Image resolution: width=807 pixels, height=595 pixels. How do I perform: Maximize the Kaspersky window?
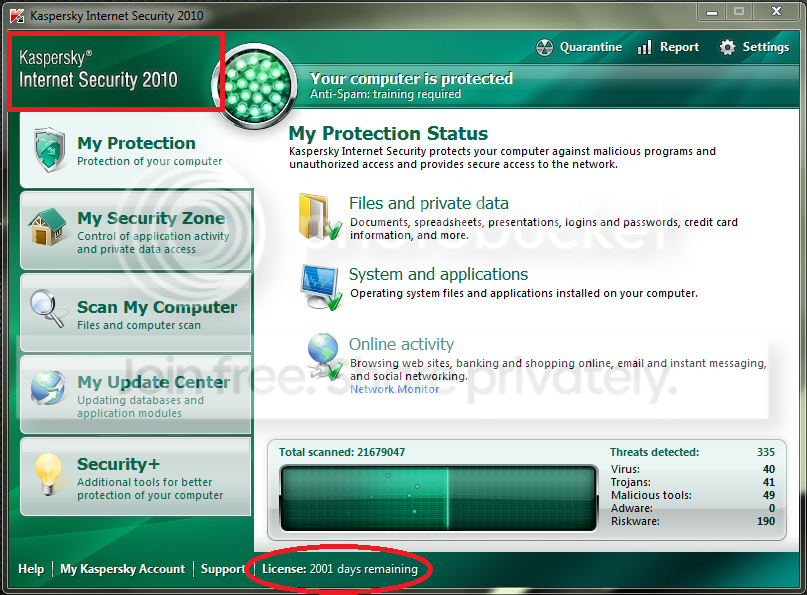coord(739,12)
